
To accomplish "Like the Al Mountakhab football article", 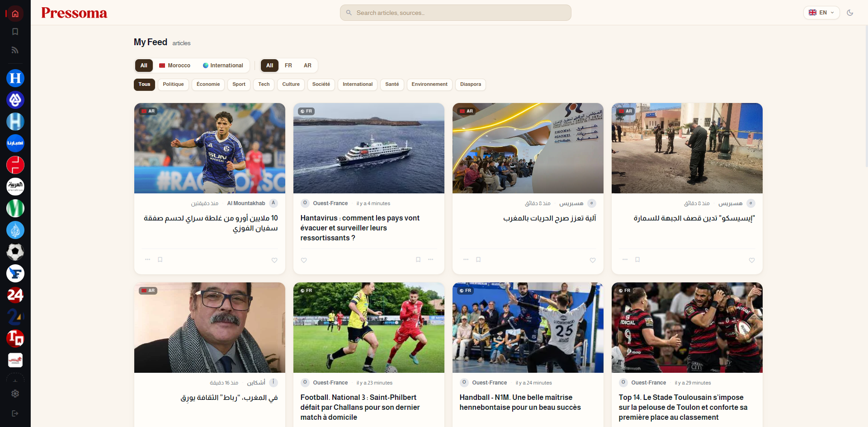I will point(274,260).
